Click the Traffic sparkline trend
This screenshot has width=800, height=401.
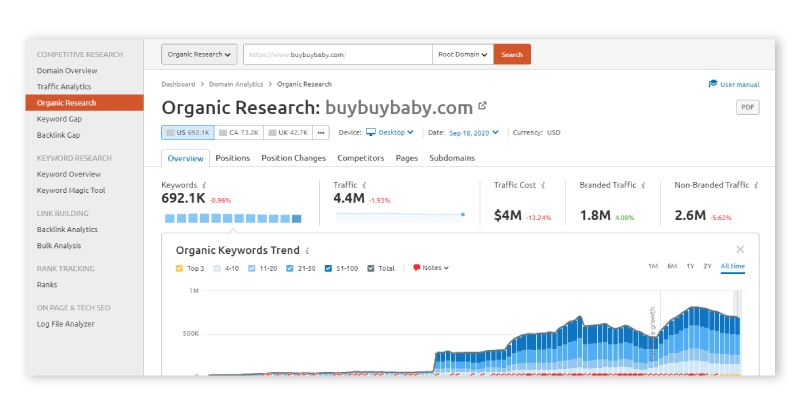400,217
